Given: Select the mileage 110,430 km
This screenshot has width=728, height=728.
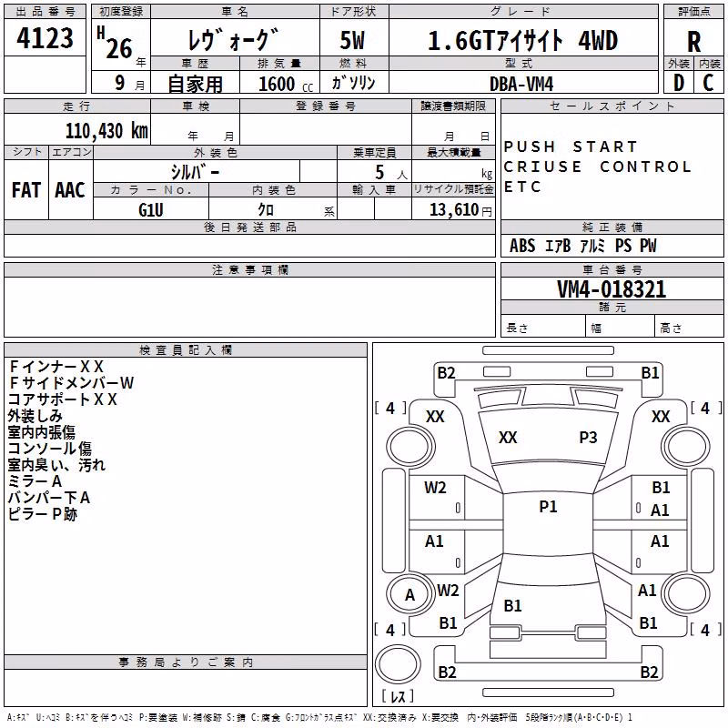Looking at the screenshot, I should coord(106,131).
